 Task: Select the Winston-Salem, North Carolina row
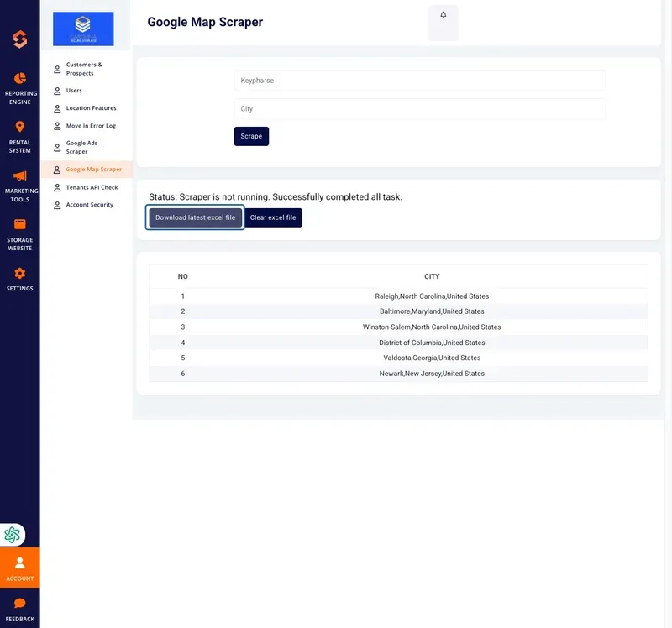click(x=398, y=327)
